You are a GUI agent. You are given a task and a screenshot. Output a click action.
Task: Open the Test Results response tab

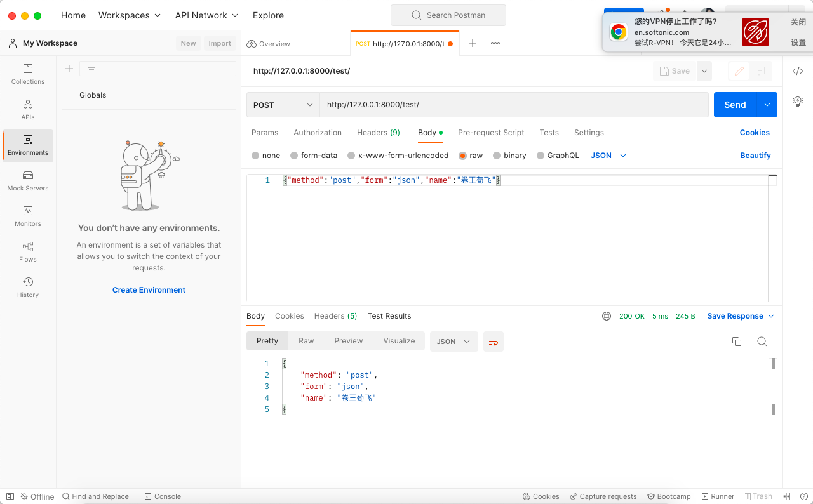tap(389, 316)
